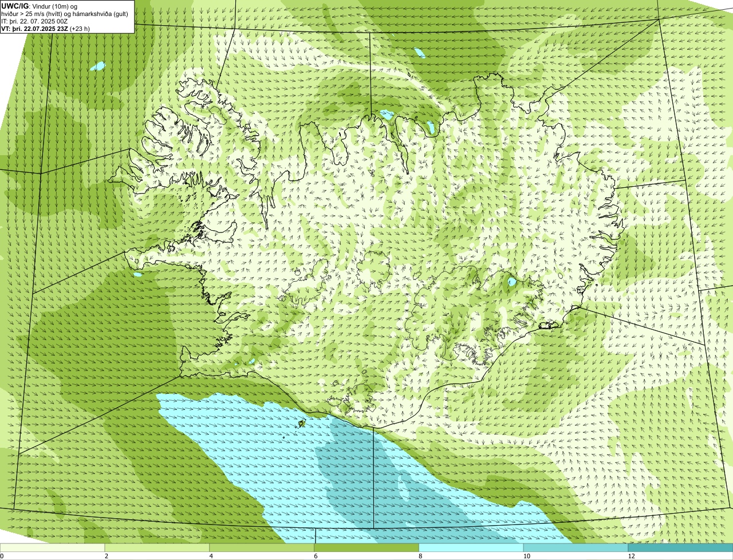Image resolution: width=733 pixels, height=560 pixels.
Task: Select the 4–6 m/s green color bar segment
Action: point(262,547)
